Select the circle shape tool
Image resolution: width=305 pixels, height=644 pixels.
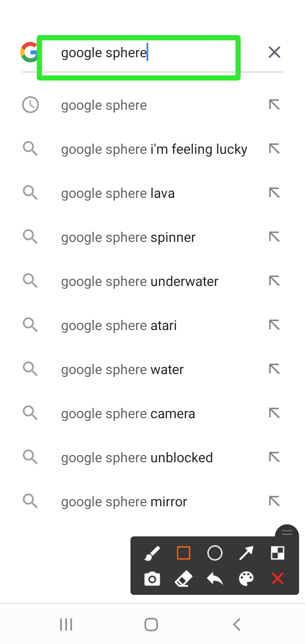(x=215, y=553)
